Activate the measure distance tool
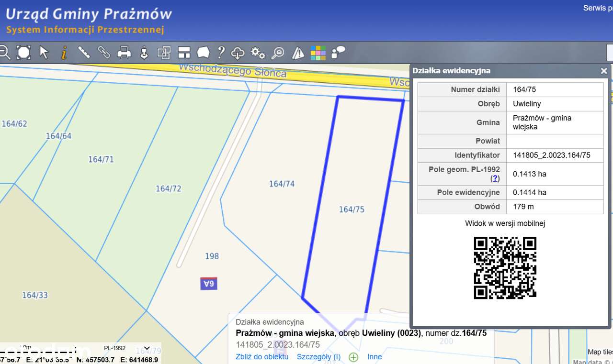Viewport: 613px width, 364px height. [x=84, y=53]
